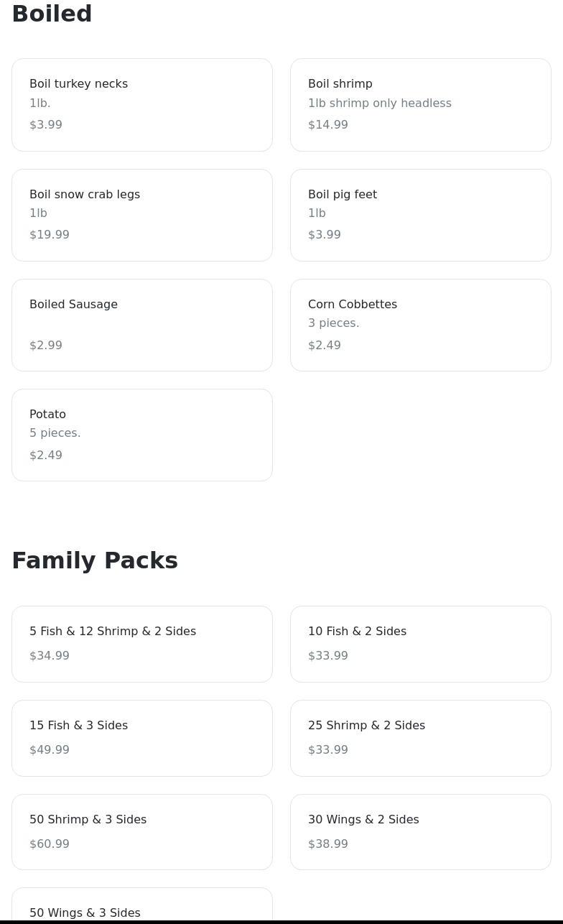Click the Boiled Sausage menu item
The width and height of the screenshot is (563, 924).
(x=142, y=325)
